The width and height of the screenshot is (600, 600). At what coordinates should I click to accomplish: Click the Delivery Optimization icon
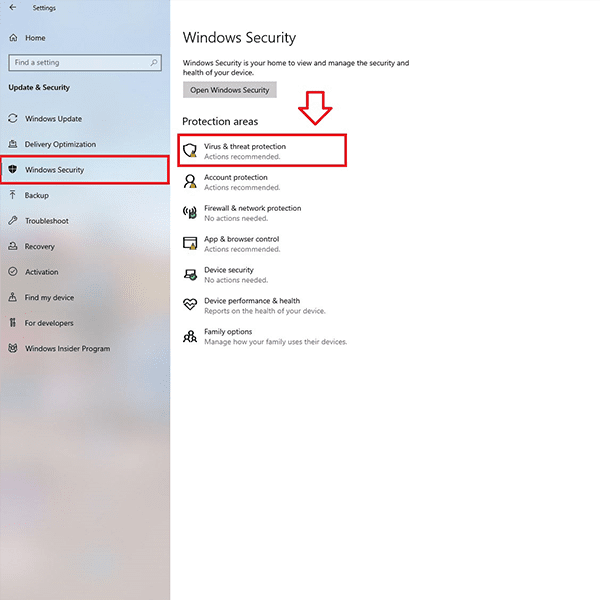[x=13, y=144]
